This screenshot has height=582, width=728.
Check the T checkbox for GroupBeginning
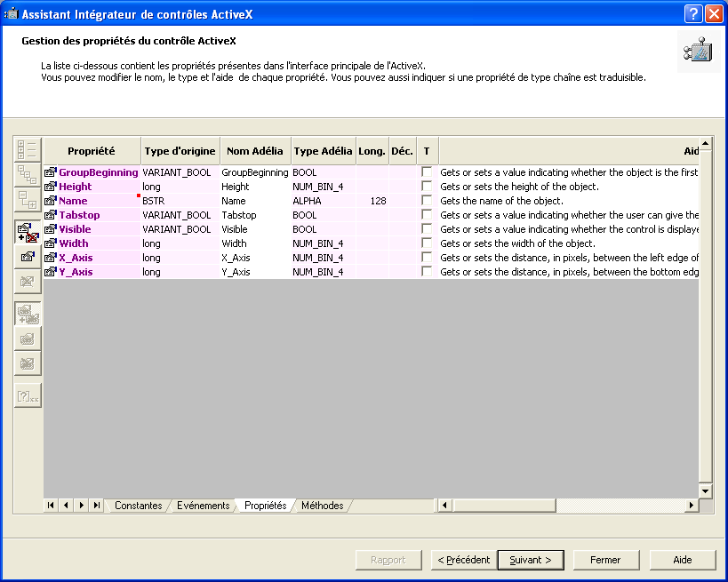point(427,172)
